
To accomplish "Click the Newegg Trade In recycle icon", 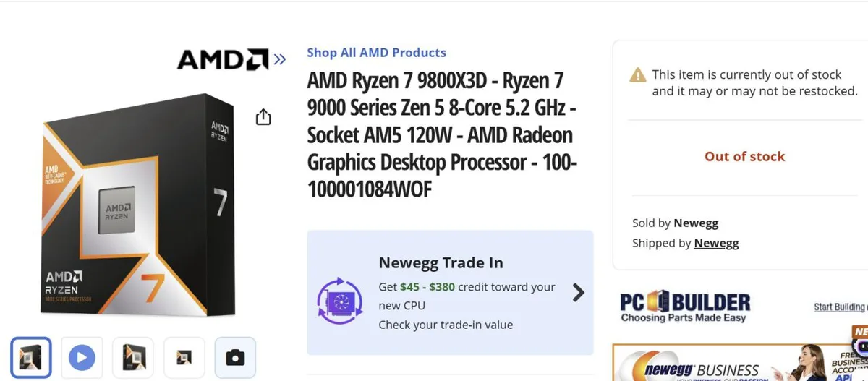I will pos(339,301).
